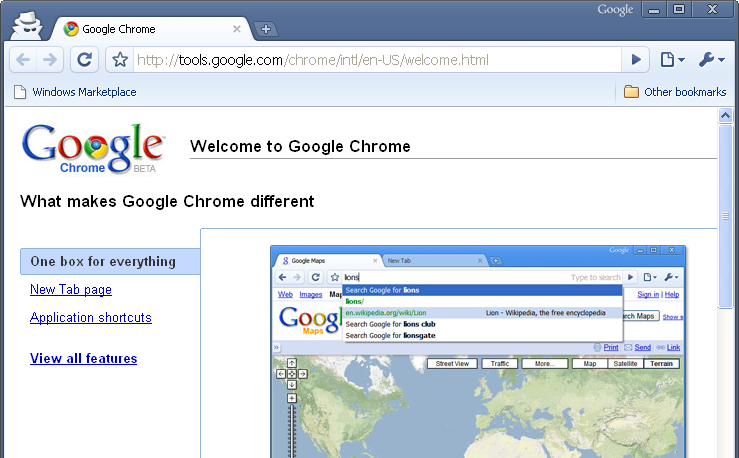Viewport: 739px width, 458px height.
Task: Bookmark this page with the star icon
Action: (120, 60)
